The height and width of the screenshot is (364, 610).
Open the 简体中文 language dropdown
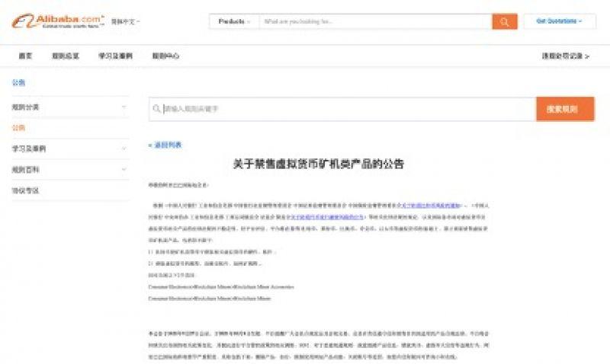coord(125,22)
